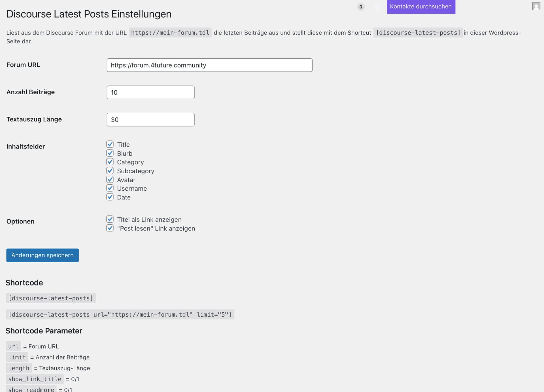
Task: Save changes with Änderungen speichern
Action: [x=42, y=255]
